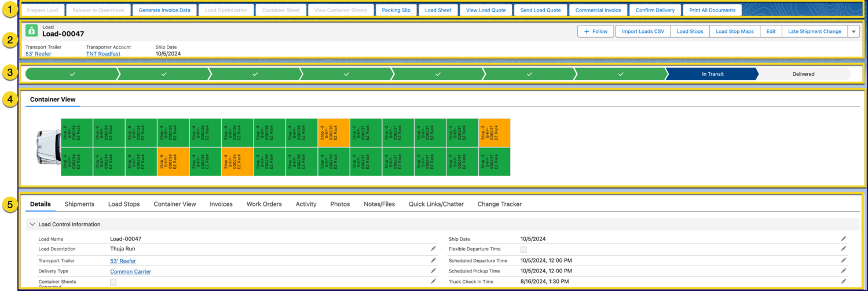The image size is (868, 291).
Task: Open the TNT Roadfast transporter account link
Action: [103, 54]
